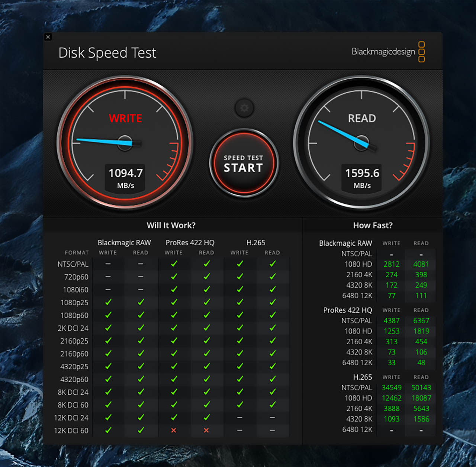This screenshot has width=476, height=467.
Task: Click the 1253 ProRes 1080 HD write value
Action: [392, 331]
